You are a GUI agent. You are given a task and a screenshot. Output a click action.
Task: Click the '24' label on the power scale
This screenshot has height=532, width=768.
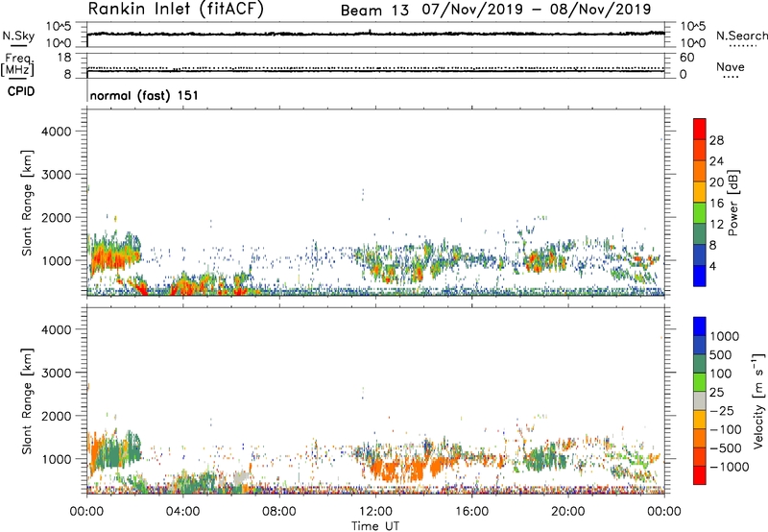tap(716, 161)
